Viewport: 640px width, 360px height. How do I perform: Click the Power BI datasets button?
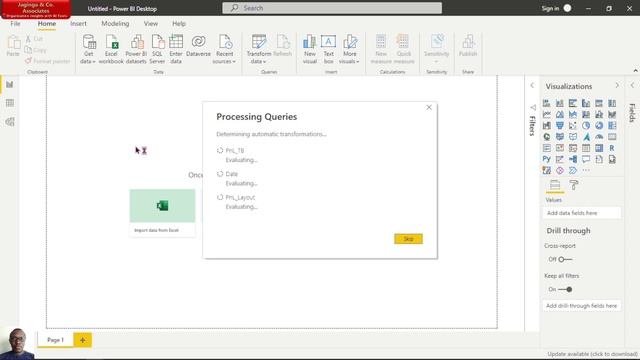tap(136, 49)
